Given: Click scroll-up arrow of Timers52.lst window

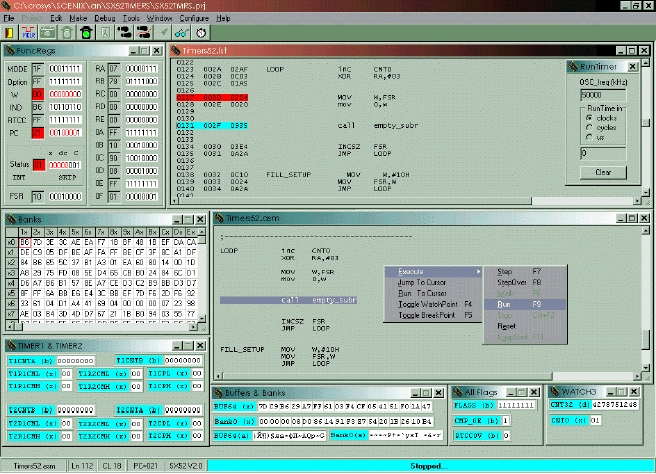Looking at the screenshot, I should click(x=646, y=62).
